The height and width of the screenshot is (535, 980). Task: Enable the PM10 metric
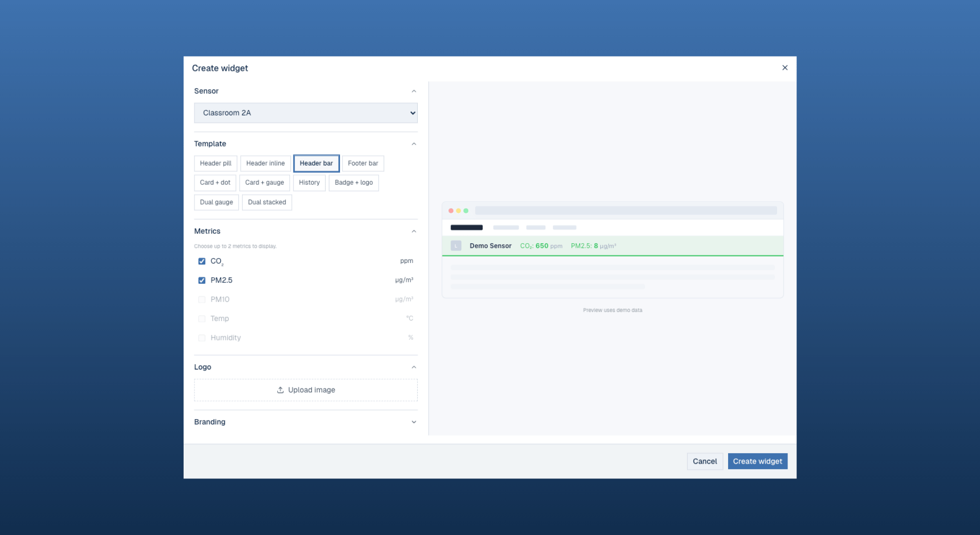pyautogui.click(x=201, y=299)
